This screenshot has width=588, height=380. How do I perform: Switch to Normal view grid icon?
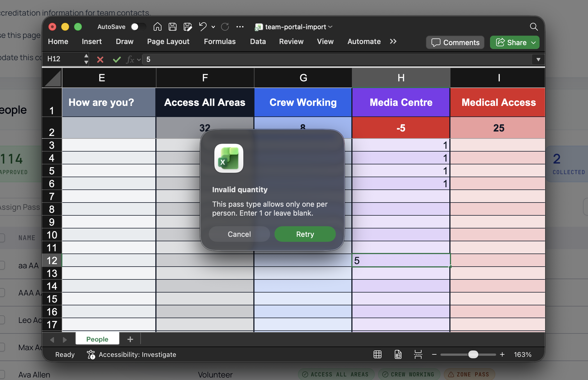pos(378,354)
